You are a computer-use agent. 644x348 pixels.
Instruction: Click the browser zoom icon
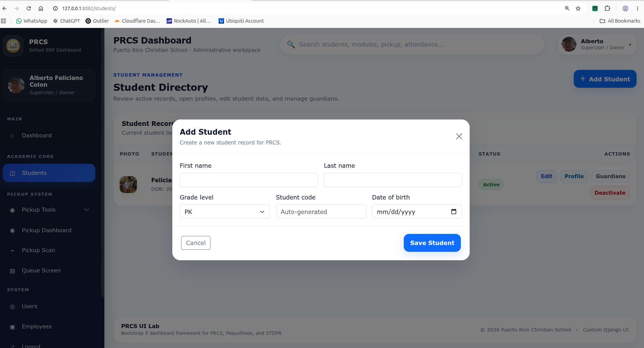point(567,8)
